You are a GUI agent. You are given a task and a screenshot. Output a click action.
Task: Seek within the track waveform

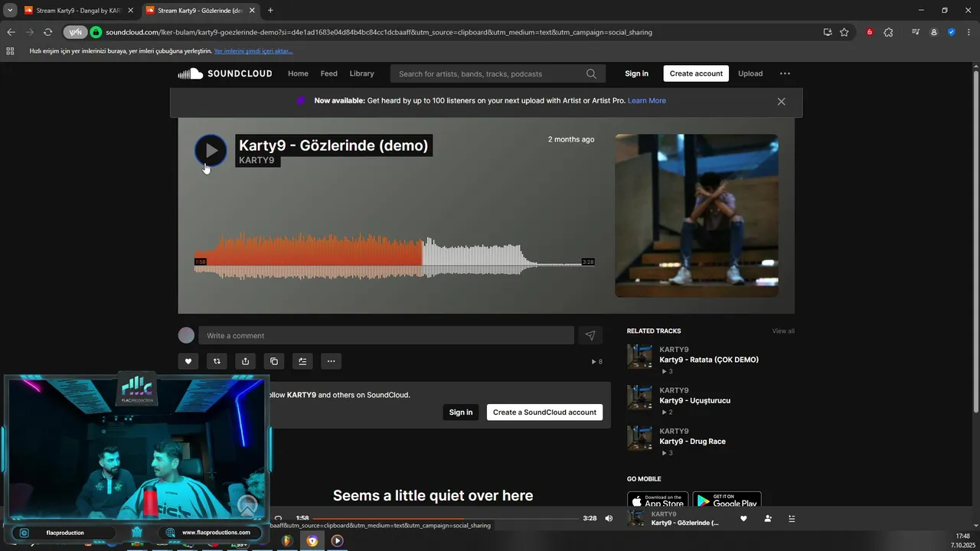pyautogui.click(x=394, y=256)
